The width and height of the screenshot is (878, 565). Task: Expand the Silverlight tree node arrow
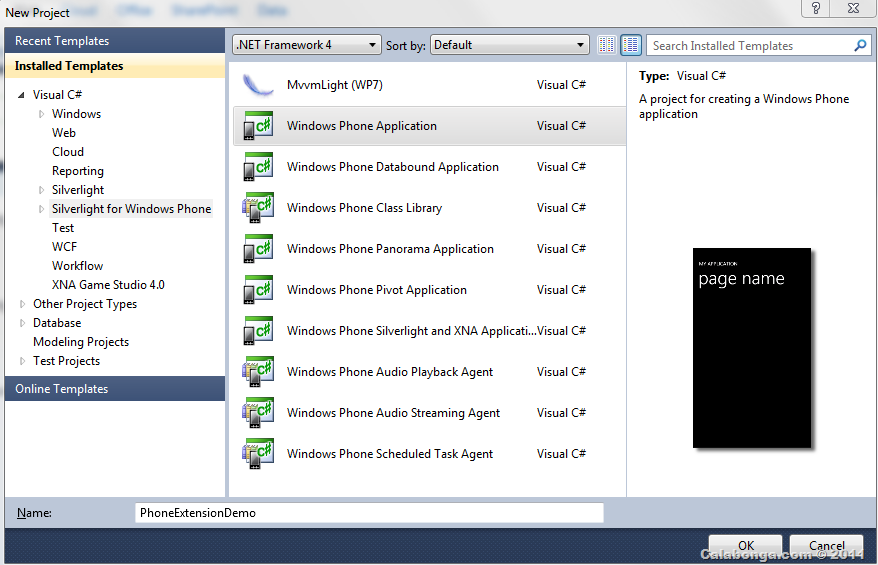point(41,190)
